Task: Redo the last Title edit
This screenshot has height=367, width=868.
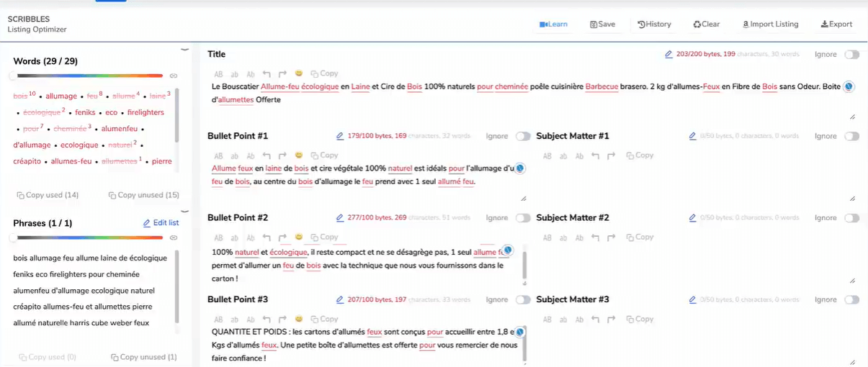Action: [x=282, y=74]
